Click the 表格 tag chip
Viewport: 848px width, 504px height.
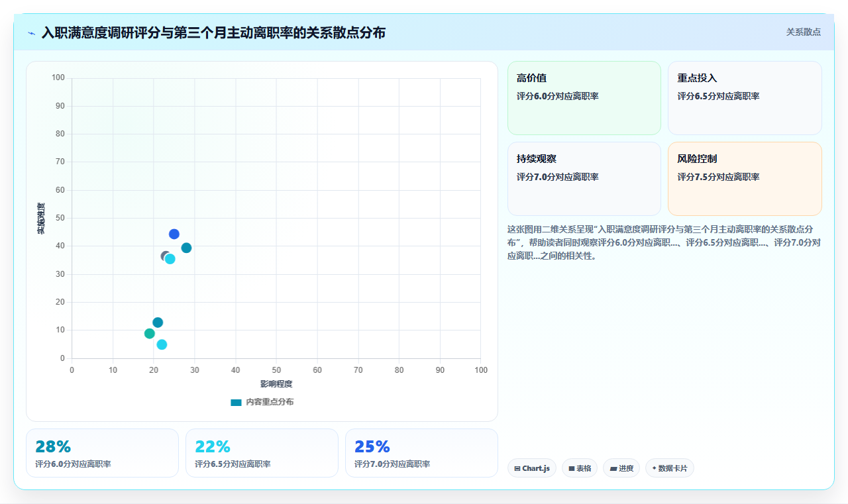pos(580,468)
